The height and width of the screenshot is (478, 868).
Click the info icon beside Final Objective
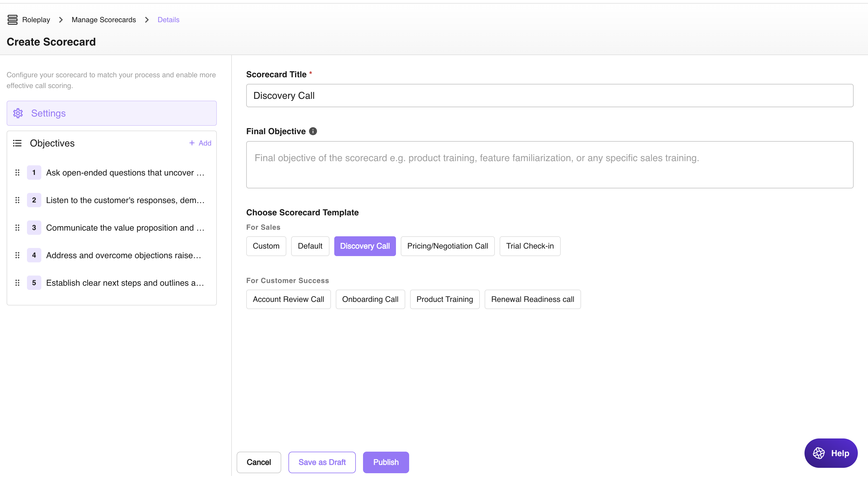[313, 131]
